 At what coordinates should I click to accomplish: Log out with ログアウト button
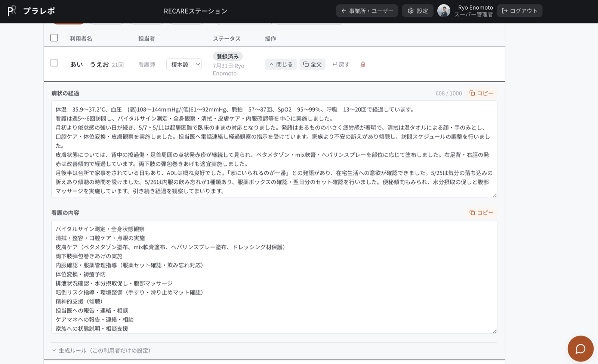[520, 11]
